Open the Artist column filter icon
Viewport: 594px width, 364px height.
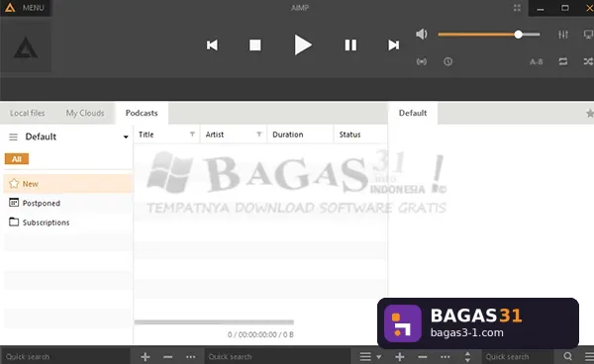point(259,135)
